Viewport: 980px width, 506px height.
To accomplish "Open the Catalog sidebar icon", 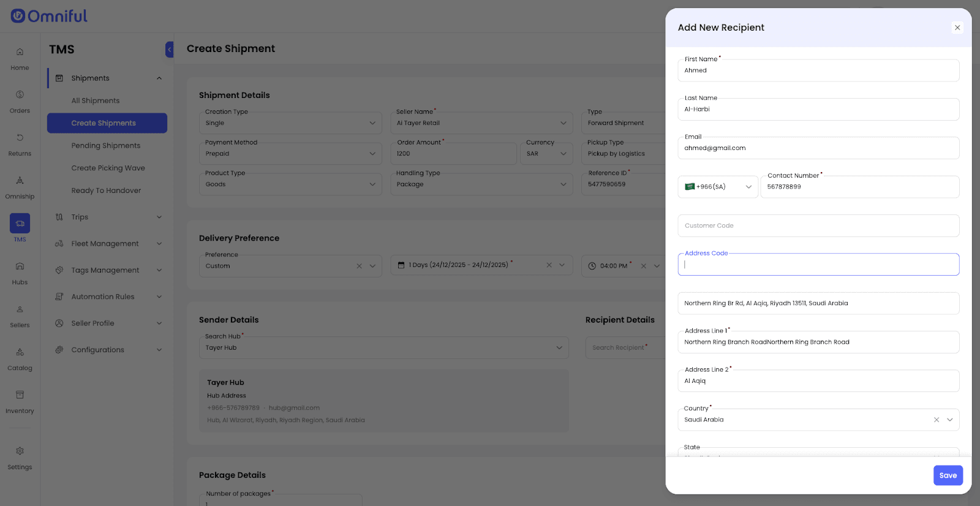I will pos(20,352).
